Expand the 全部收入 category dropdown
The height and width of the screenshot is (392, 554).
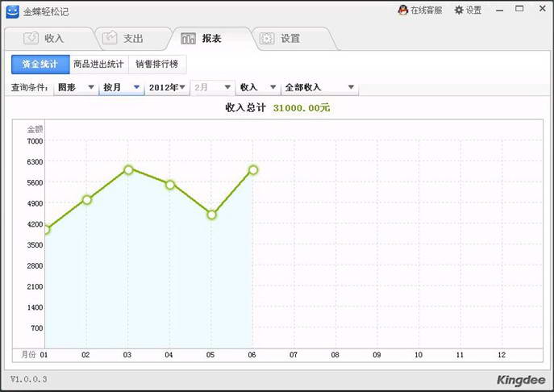click(319, 87)
